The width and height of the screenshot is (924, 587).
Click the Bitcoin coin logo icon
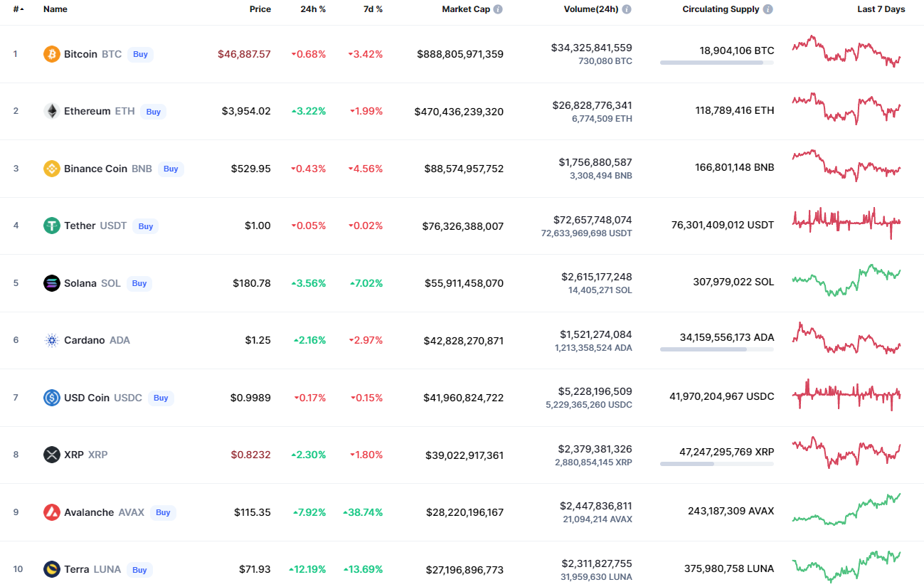click(52, 54)
